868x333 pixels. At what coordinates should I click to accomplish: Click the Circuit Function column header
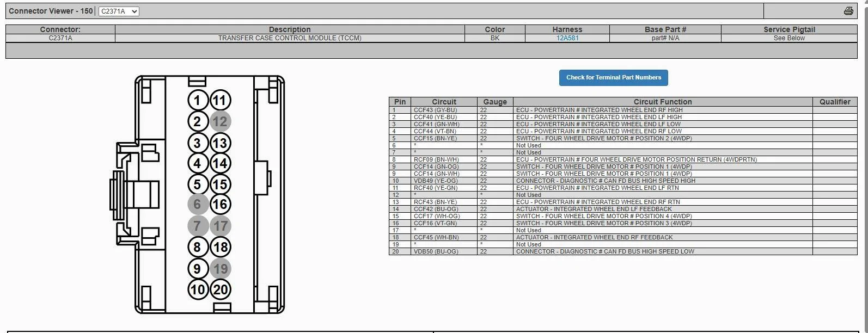(x=663, y=102)
